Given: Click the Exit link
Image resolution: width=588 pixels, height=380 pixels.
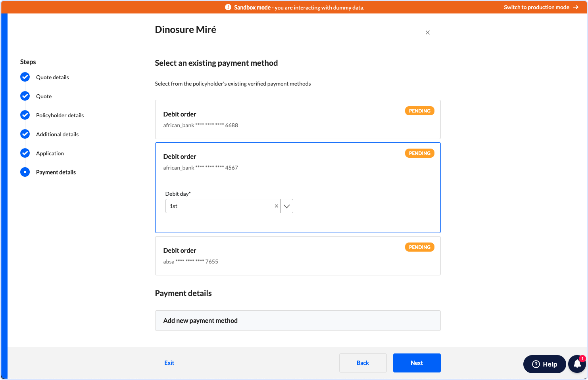Looking at the screenshot, I should point(169,363).
